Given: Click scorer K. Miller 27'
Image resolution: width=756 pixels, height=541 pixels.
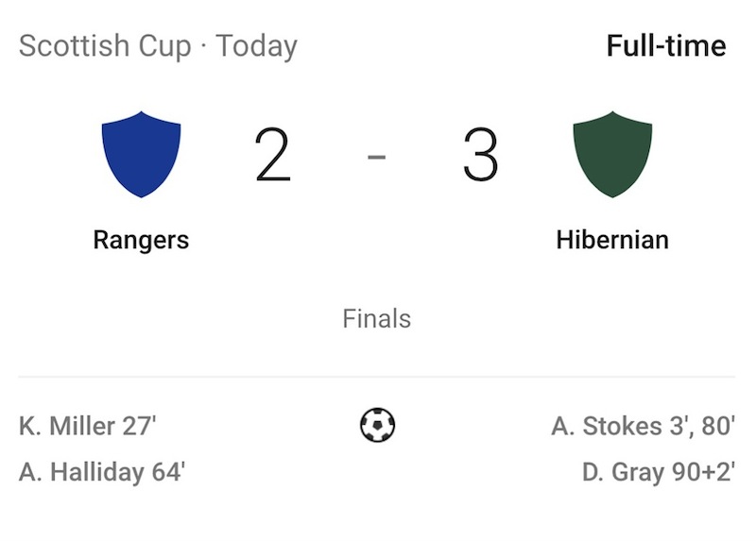Looking at the screenshot, I should [x=87, y=426].
